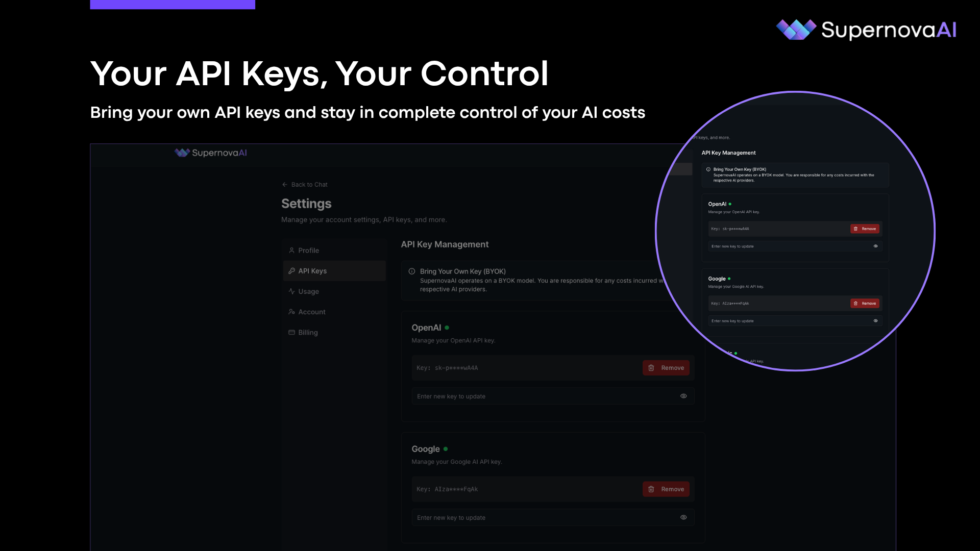
Task: Go back via Back to Chat link
Action: coord(309,185)
